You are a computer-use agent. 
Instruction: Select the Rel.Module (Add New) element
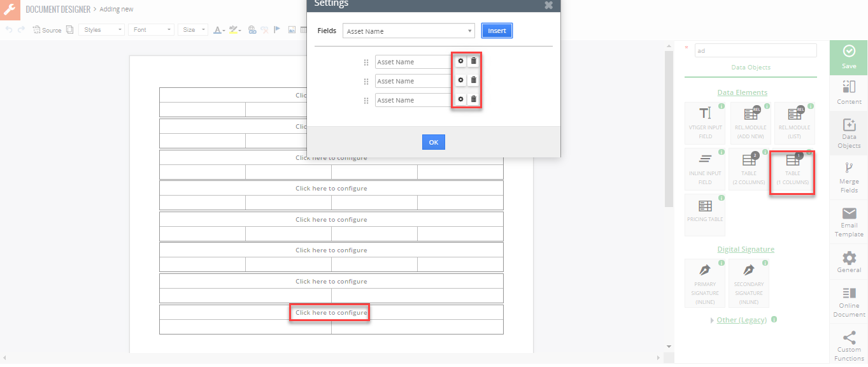point(750,123)
